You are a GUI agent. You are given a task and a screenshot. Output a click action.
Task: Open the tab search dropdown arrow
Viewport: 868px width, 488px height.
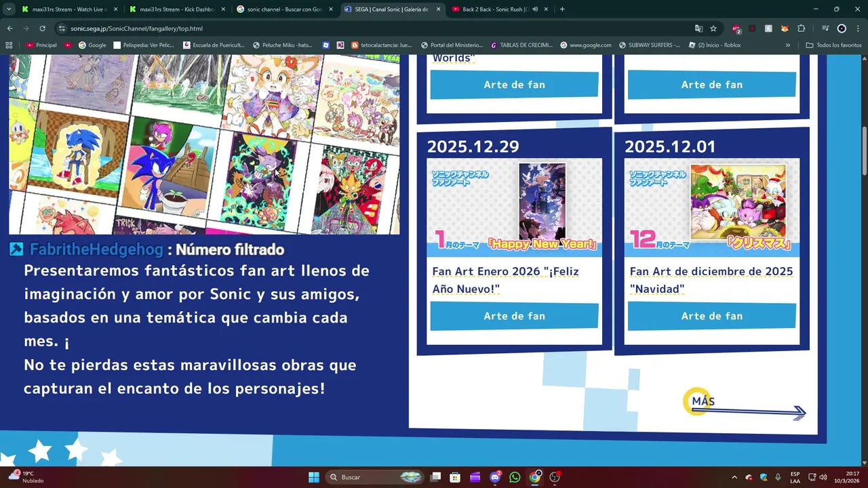pyautogui.click(x=9, y=9)
